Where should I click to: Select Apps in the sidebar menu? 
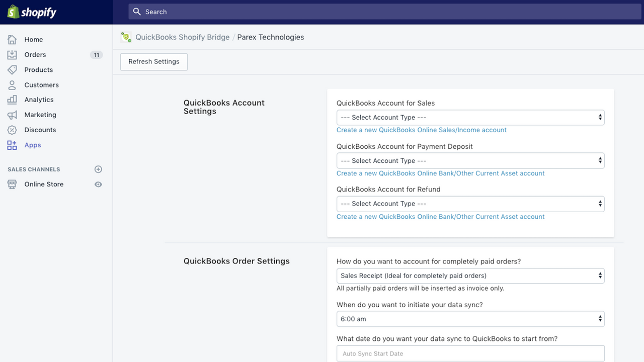tap(33, 145)
